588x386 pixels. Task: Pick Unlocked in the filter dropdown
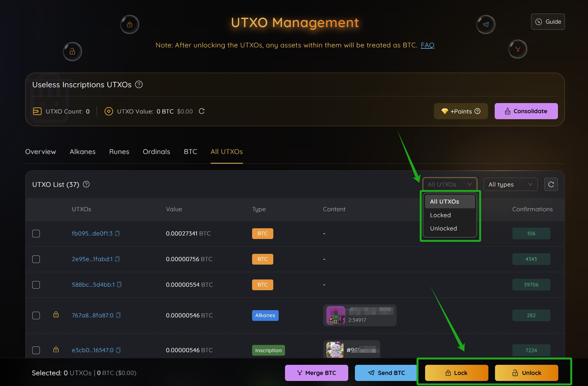coord(443,229)
